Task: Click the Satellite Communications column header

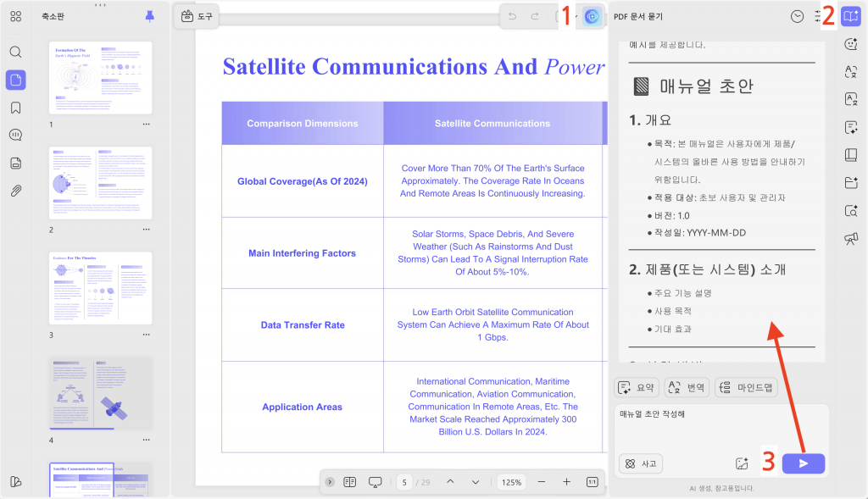Action: [492, 124]
